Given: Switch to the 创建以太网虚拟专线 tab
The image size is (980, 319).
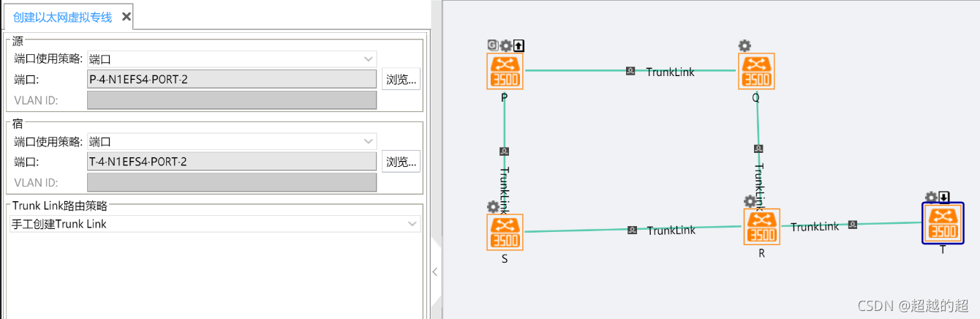Looking at the screenshot, I should coord(63,17).
